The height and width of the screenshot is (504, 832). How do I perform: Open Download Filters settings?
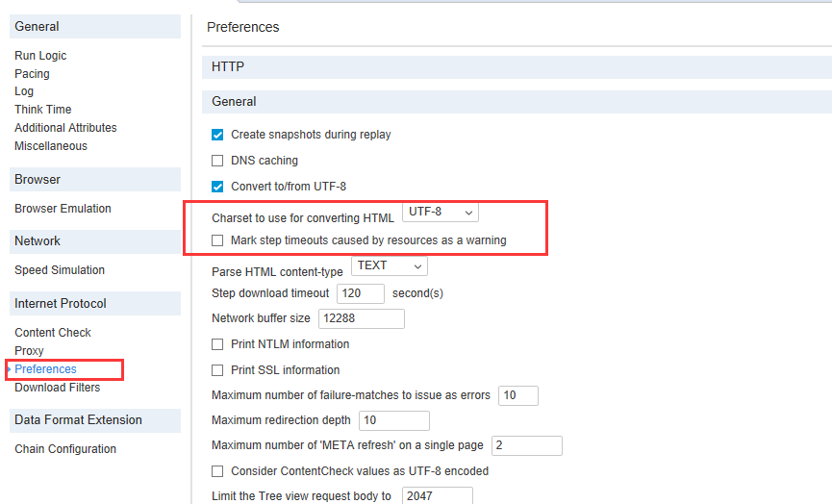(x=58, y=388)
